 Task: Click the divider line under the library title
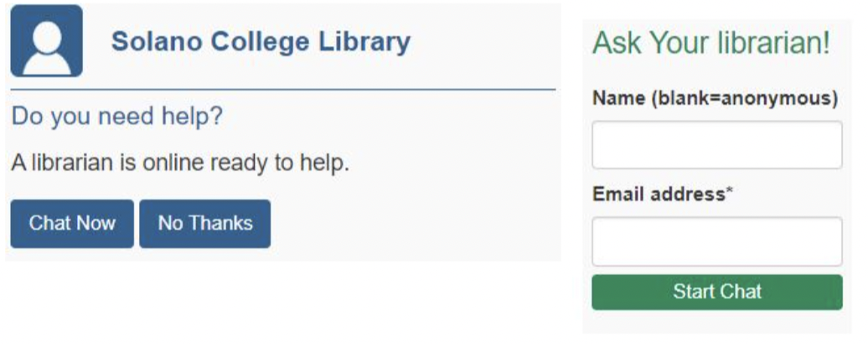(x=282, y=89)
